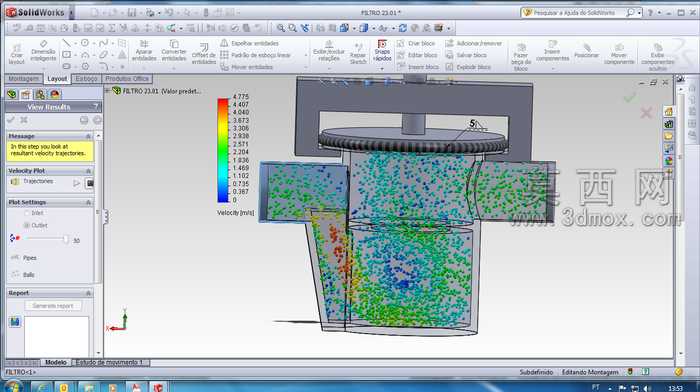Adjust the trajectory count slider

click(x=65, y=239)
